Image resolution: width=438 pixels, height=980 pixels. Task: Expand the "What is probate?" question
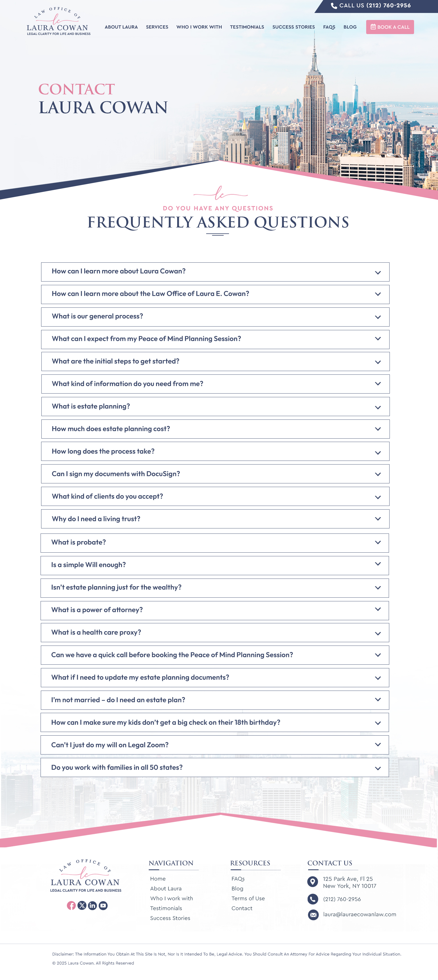click(x=215, y=543)
